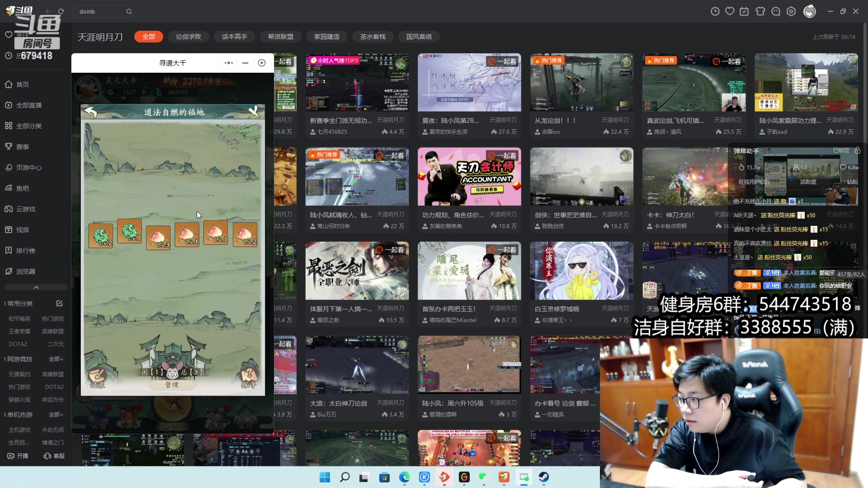Open 二次元 category link
The width and height of the screenshot is (868, 488).
56,344
